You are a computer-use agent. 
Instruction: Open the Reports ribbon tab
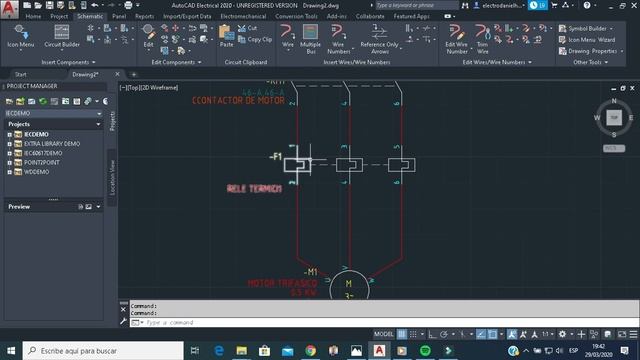[x=144, y=16]
